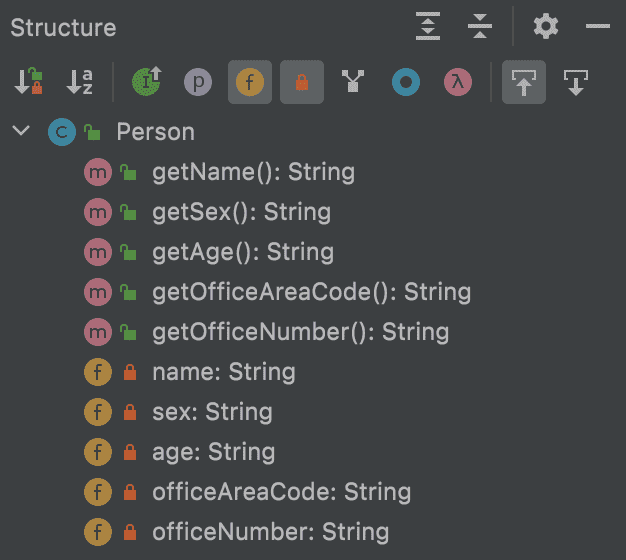Click the Structure panel title

63,28
